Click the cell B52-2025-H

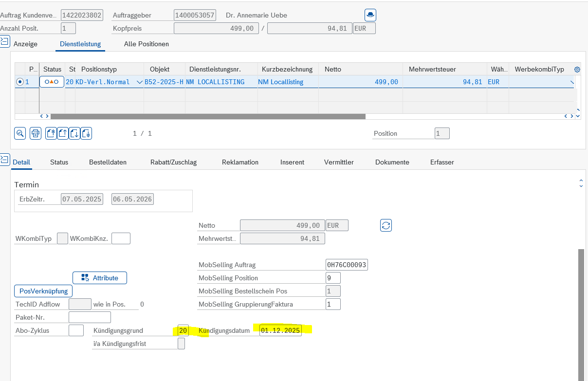point(164,82)
